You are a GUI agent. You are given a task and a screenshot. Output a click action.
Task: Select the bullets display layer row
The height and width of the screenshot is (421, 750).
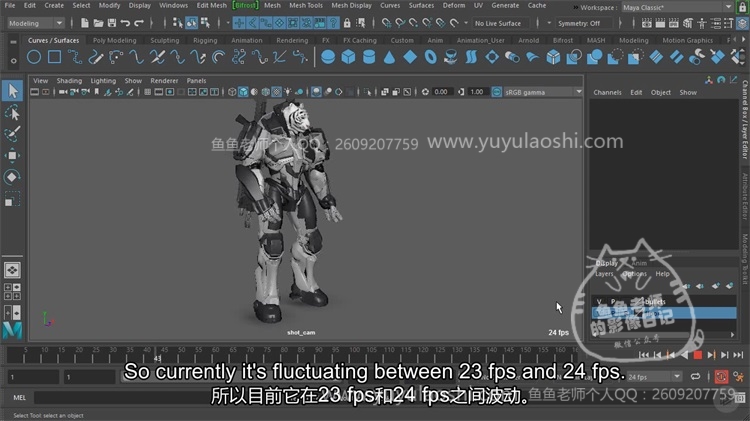click(x=664, y=301)
